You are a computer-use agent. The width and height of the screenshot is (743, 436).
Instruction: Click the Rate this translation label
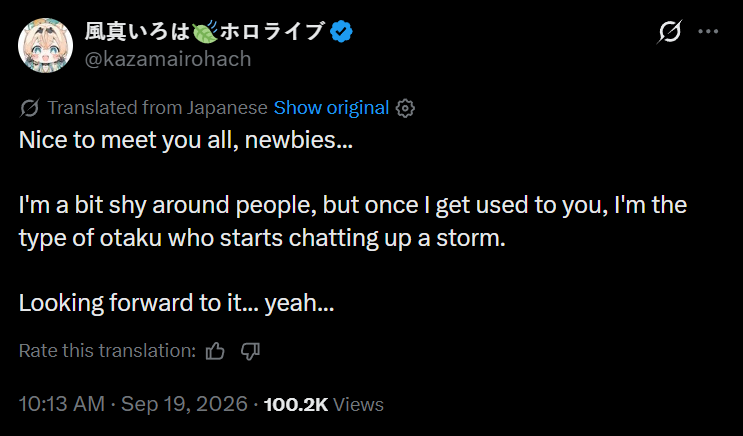click(x=108, y=351)
